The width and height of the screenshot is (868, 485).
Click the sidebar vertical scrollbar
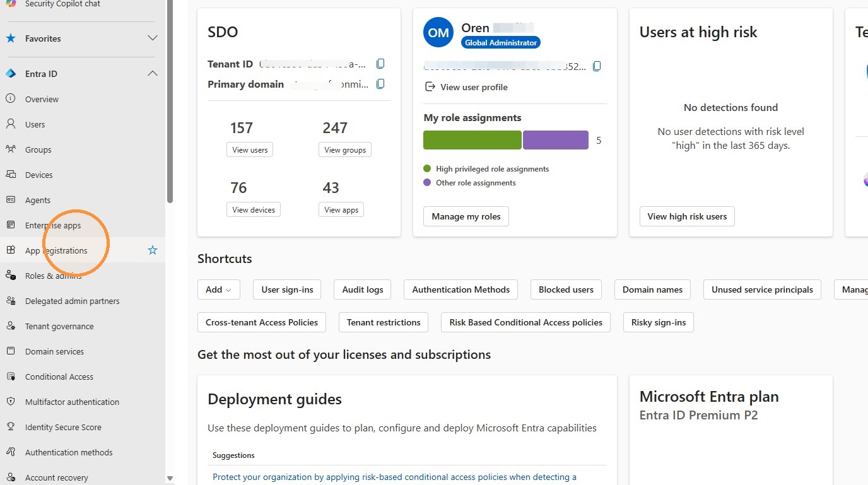pyautogui.click(x=170, y=101)
